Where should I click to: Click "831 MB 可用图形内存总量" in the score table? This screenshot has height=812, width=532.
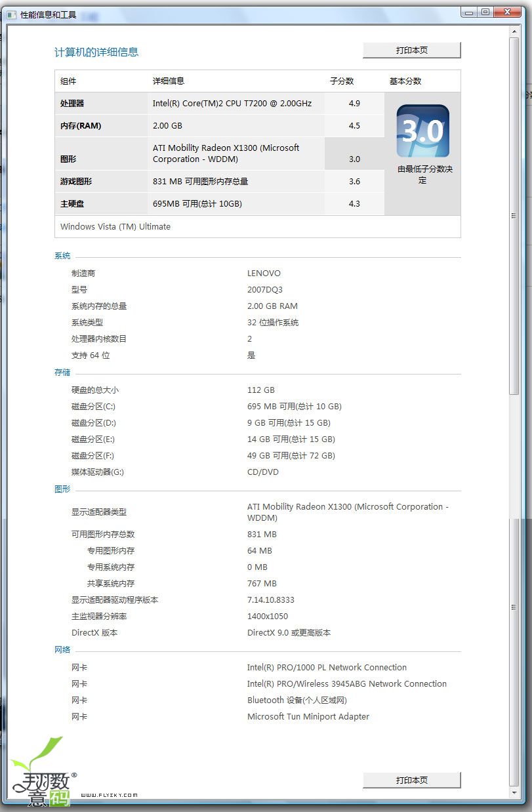coord(201,182)
